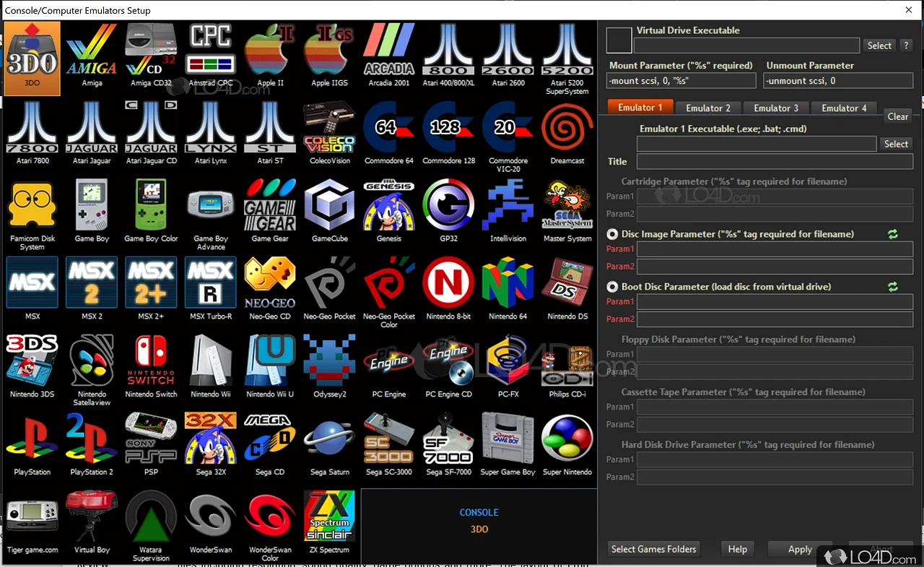
Task: Focus Disc Image Param1 field
Action: tap(775, 249)
